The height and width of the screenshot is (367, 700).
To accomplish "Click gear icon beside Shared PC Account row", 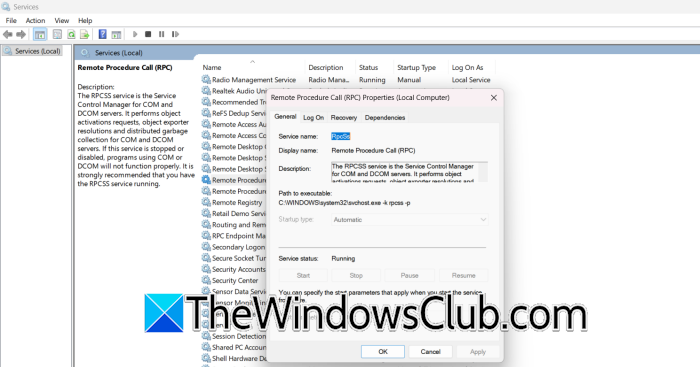I will (206, 347).
